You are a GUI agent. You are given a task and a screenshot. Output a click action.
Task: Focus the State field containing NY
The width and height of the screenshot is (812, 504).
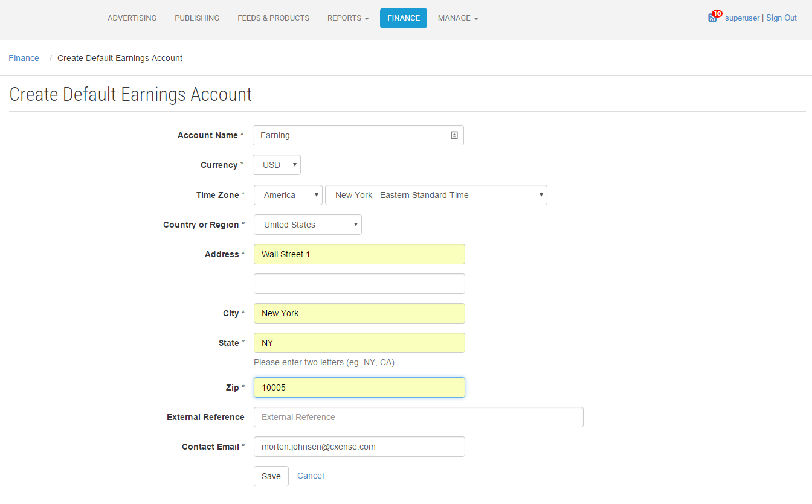[x=359, y=343]
